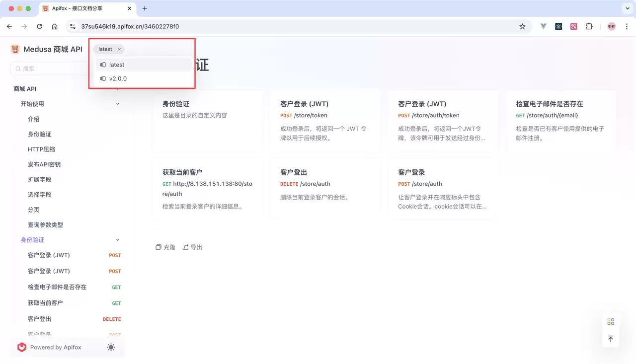The height and width of the screenshot is (364, 636).
Task: Go forward in browser history
Action: pos(24,26)
